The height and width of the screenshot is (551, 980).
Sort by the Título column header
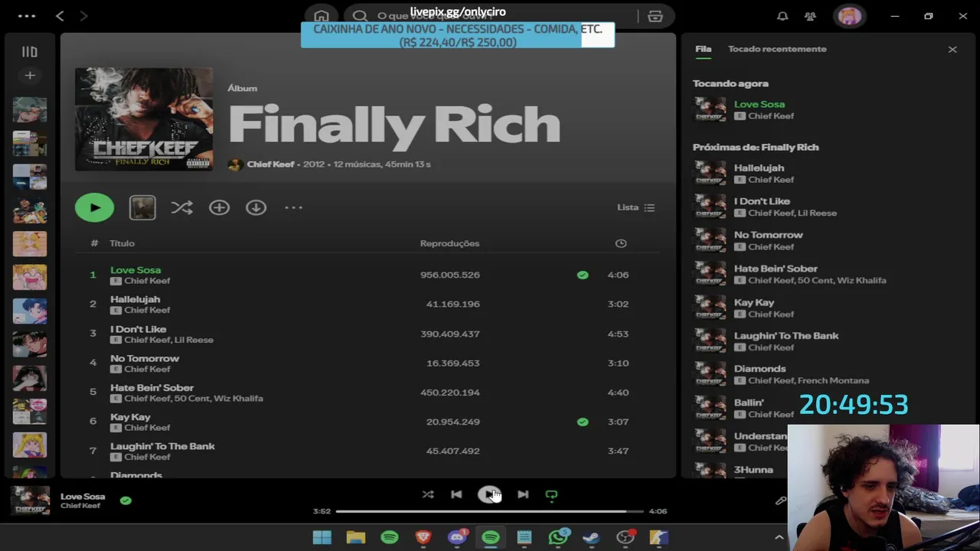point(122,243)
